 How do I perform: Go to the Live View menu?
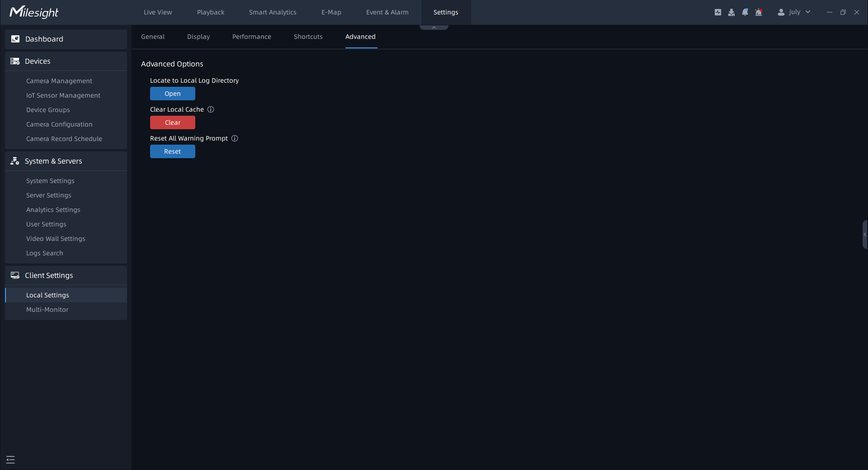[x=158, y=12]
